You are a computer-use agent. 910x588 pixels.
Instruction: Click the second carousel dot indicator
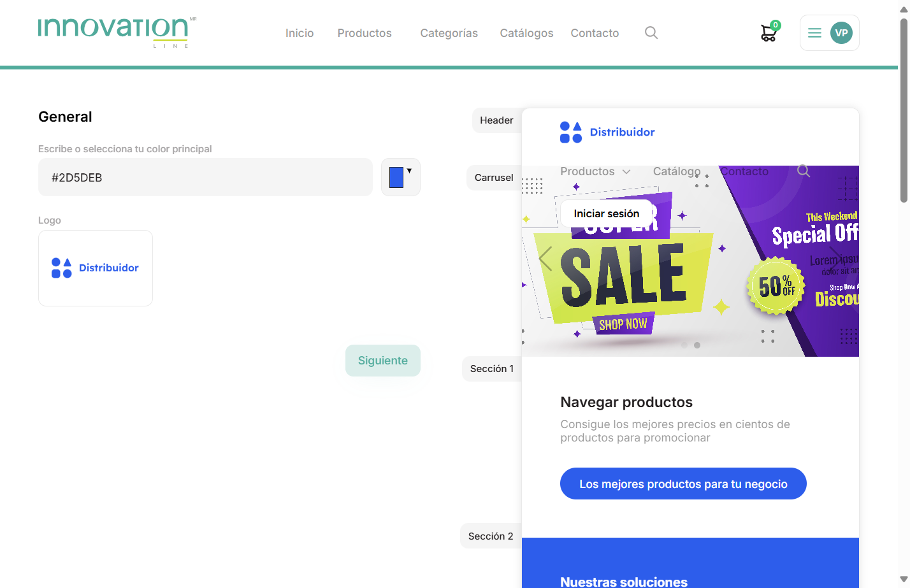click(697, 345)
